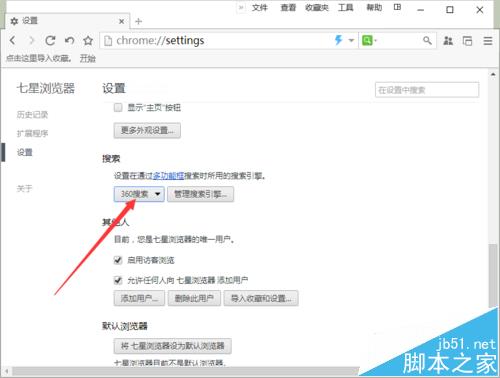Open 关于 in the sidebar
Viewport: 500px width, 378px height.
[x=25, y=189]
